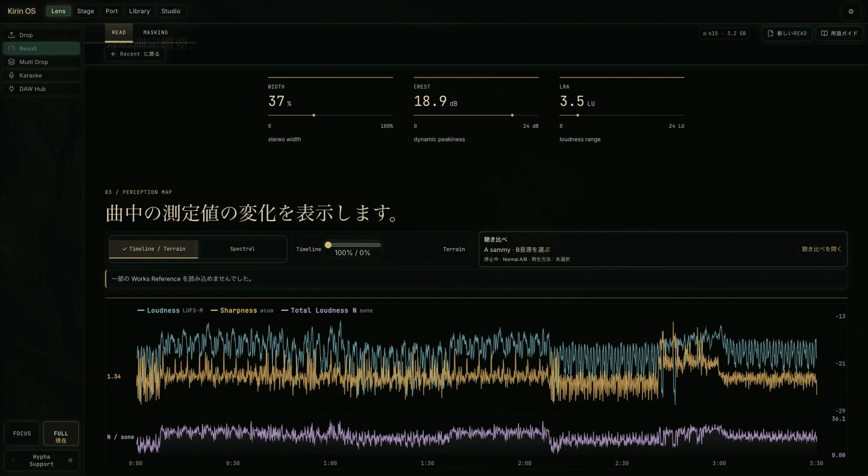Click the '37 %' width value

tap(280, 101)
